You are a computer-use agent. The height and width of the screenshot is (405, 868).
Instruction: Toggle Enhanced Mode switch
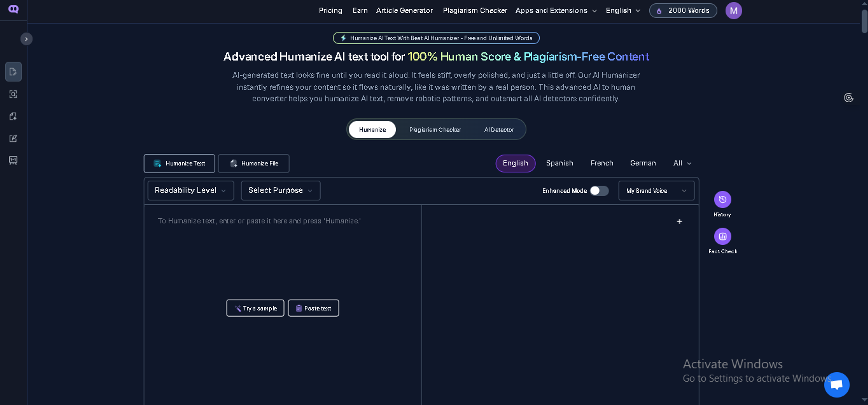599,191
